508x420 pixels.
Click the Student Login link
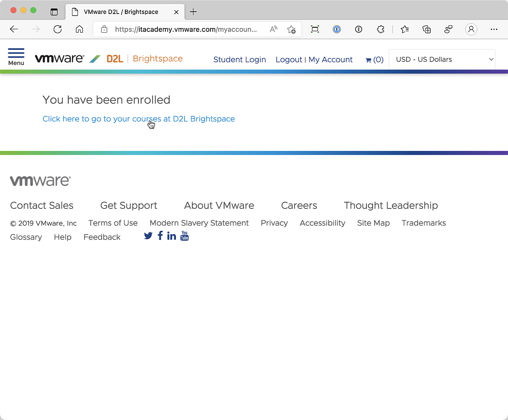(x=240, y=59)
